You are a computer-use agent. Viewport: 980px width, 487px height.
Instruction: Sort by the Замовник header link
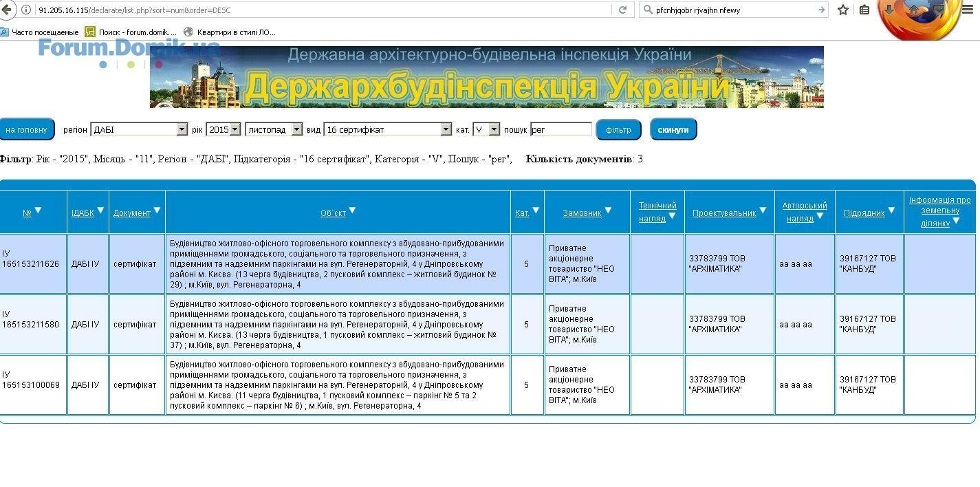(582, 213)
